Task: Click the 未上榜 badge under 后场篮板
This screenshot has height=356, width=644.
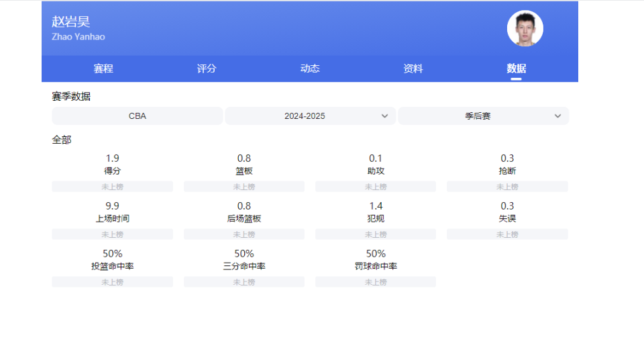Action: [244, 234]
